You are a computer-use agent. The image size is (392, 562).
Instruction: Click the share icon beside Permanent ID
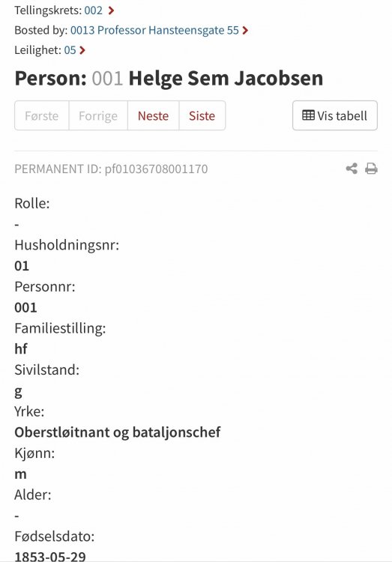click(x=352, y=169)
